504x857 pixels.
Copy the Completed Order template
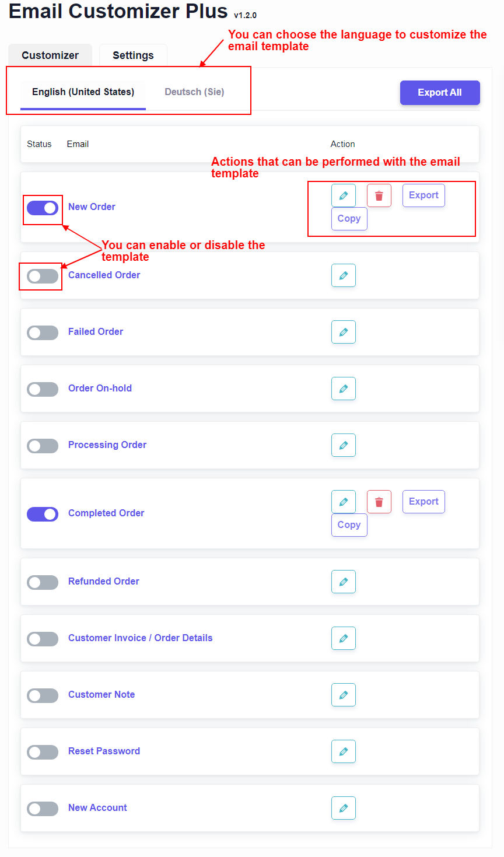point(349,524)
